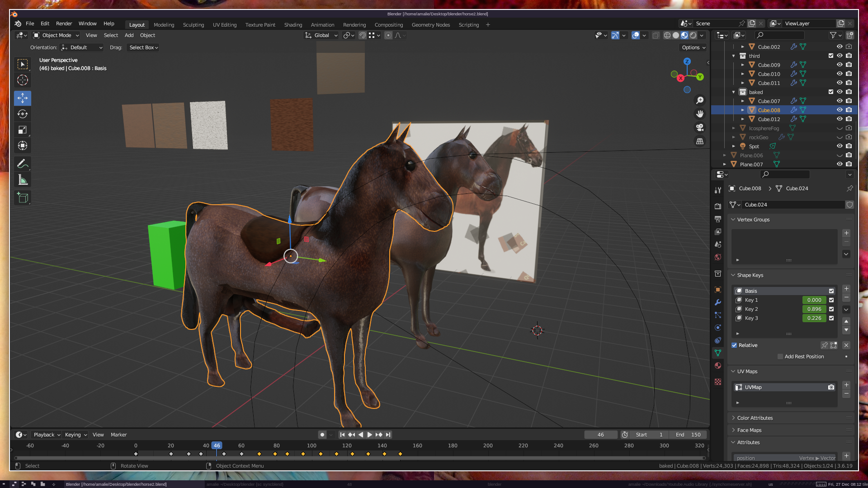868x488 pixels.
Task: Select the Scale tool
Action: (x=23, y=130)
